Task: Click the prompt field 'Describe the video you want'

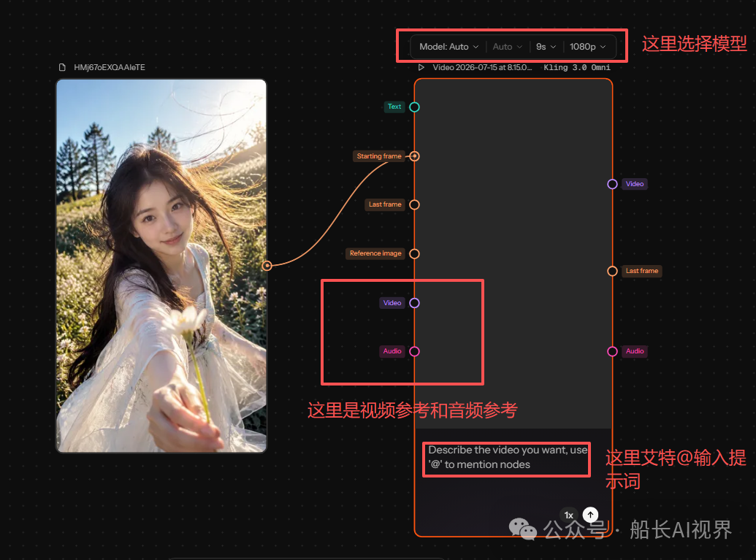Action: (506, 457)
